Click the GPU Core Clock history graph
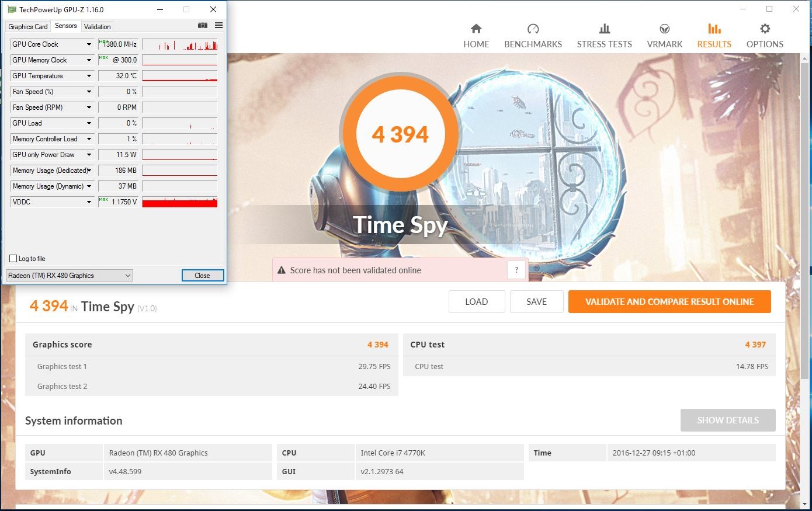Image resolution: width=812 pixels, height=511 pixels. click(180, 44)
